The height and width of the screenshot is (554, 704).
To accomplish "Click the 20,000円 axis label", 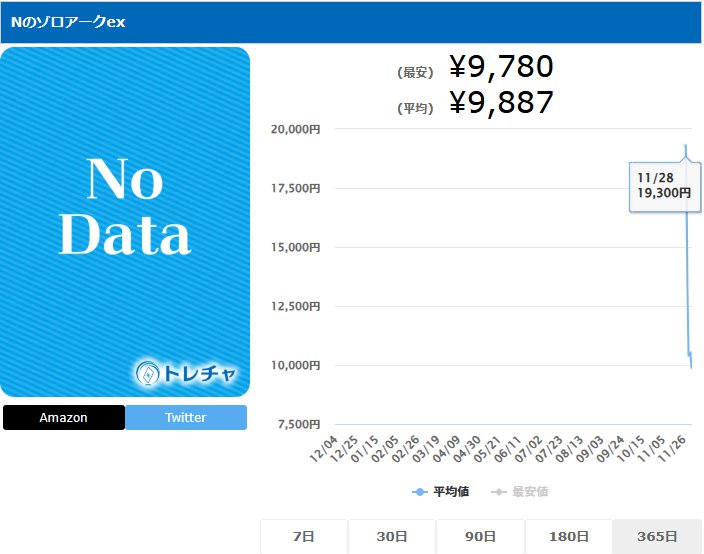I will tap(295, 129).
